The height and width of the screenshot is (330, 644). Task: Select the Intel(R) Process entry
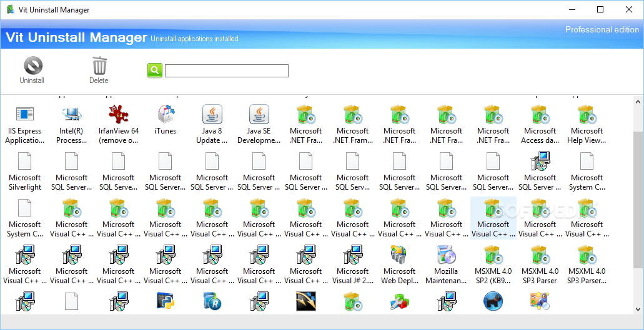pos(71,124)
